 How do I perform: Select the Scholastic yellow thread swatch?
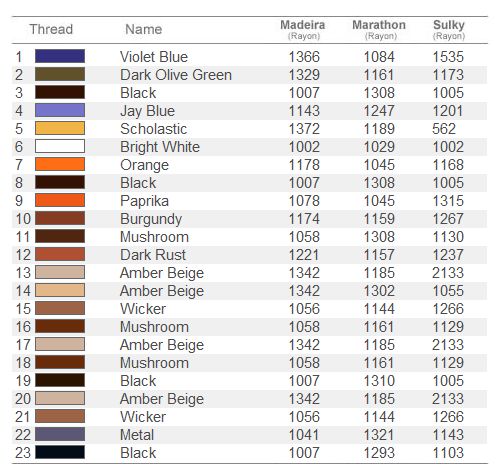(60, 128)
